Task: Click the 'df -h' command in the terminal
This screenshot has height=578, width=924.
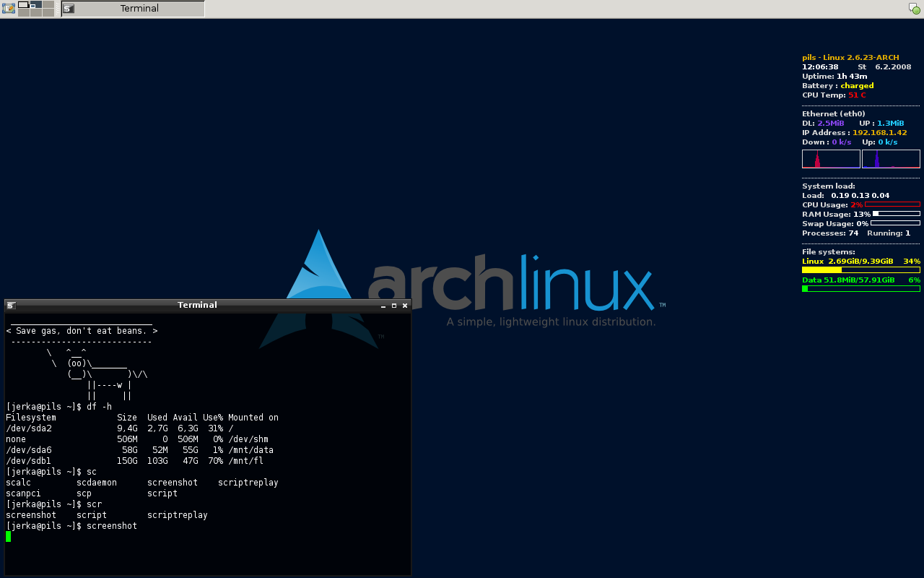Action: 99,407
